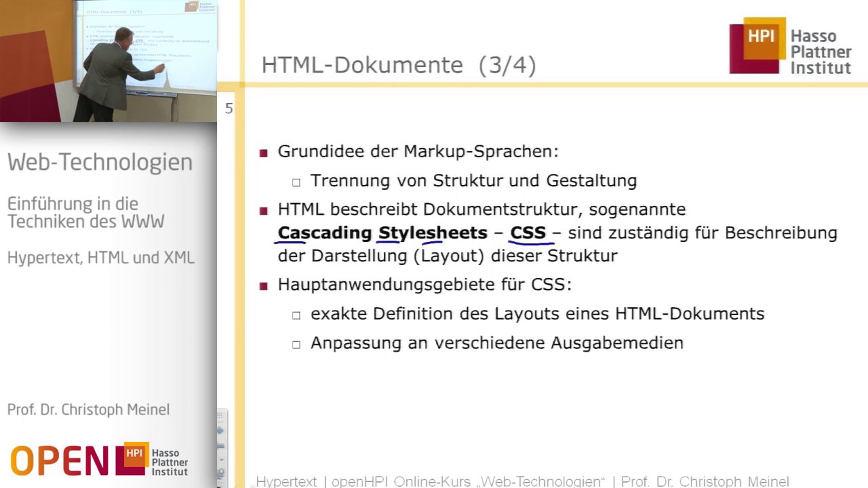Image resolution: width=868 pixels, height=488 pixels.
Task: Click the underlined 'CSS' text on the slide
Action: pyautogui.click(x=529, y=232)
